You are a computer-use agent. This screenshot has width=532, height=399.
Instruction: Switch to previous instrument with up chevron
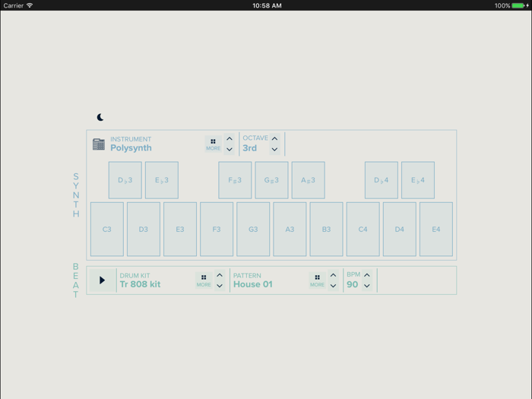(x=230, y=139)
